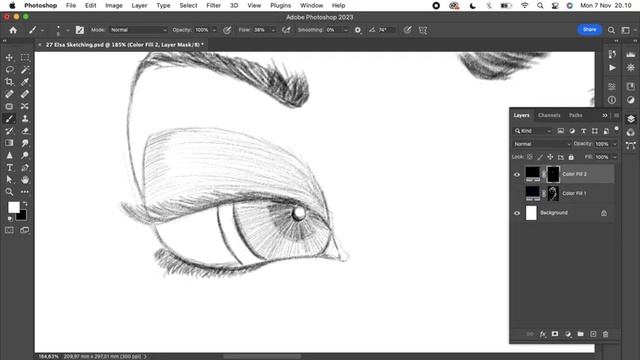This screenshot has height=360, width=640.
Task: Toggle Quick Mask mode
Action: 9,230
